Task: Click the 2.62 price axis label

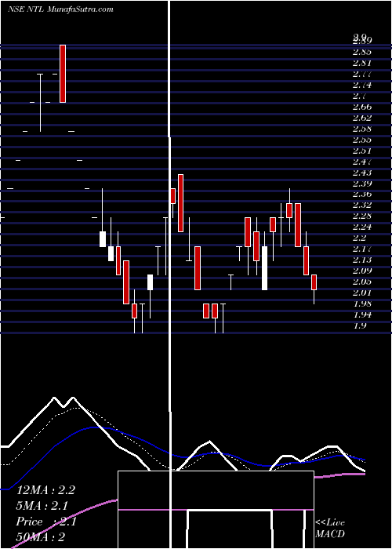Action: pyautogui.click(x=362, y=118)
